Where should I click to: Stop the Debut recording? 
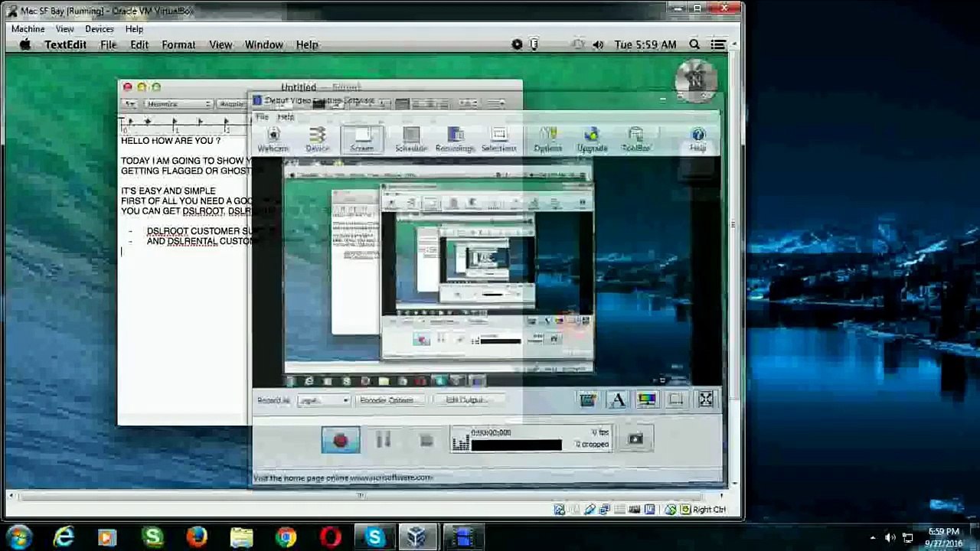coord(426,440)
